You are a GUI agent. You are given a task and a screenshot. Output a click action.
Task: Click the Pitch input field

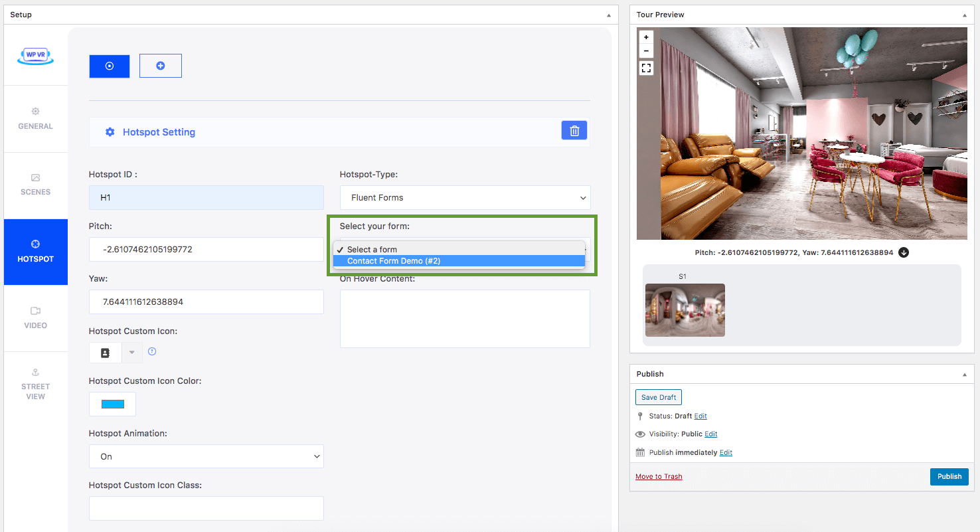coord(206,250)
